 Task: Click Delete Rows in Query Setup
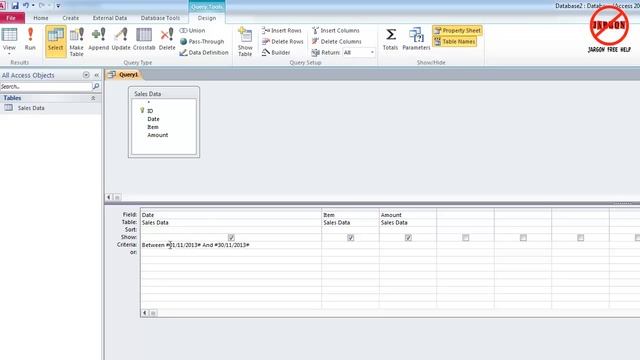pyautogui.click(x=282, y=42)
